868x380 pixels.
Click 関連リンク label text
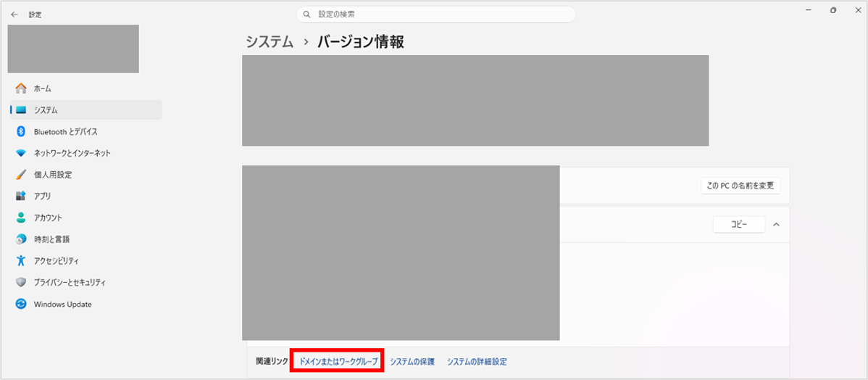pos(272,362)
